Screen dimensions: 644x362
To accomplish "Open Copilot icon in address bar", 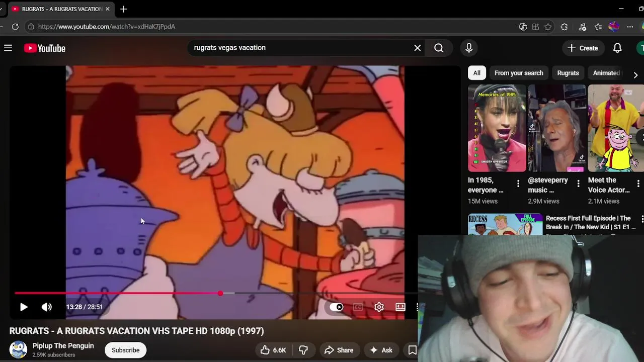I will (523, 27).
